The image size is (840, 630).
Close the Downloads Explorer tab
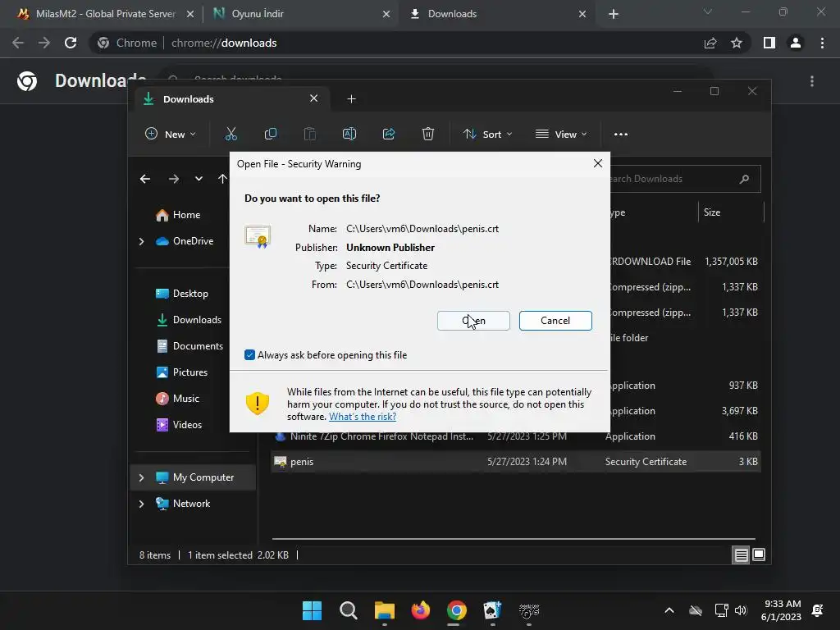click(x=314, y=98)
